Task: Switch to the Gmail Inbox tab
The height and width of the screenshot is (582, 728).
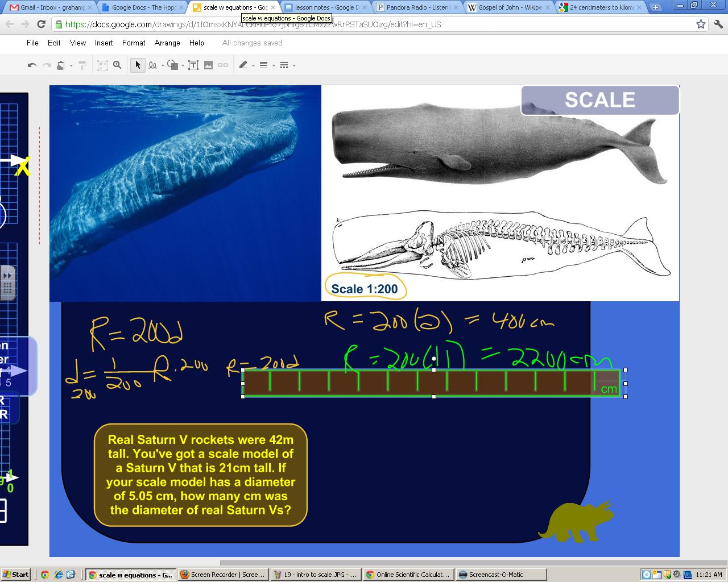Action: click(49, 7)
